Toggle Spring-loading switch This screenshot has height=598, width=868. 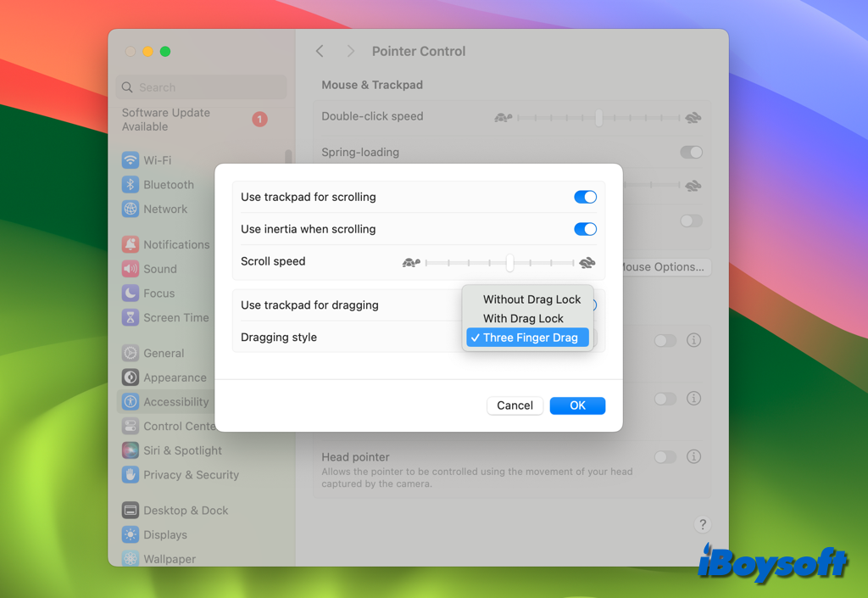(692, 153)
